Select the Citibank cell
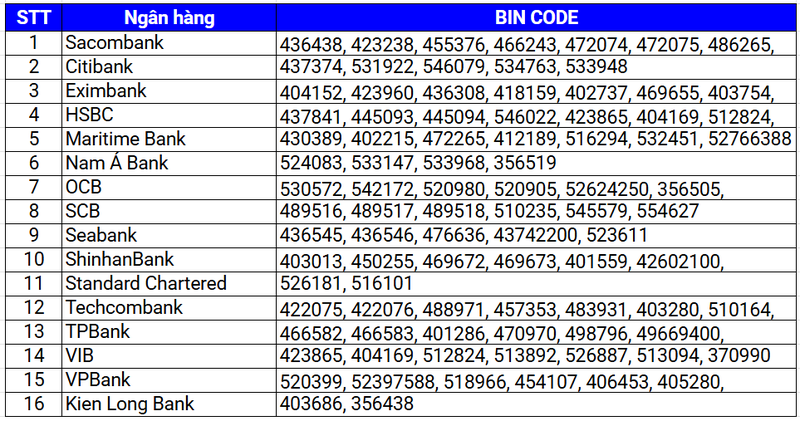Viewport: 800px width, 421px height. pos(169,67)
